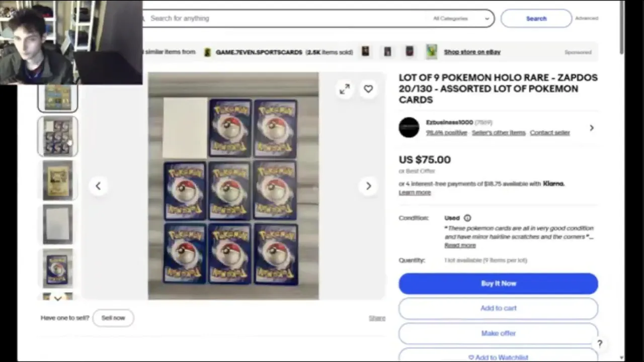Open Seller's other items link
Image resolution: width=644 pixels, height=362 pixels.
click(499, 133)
